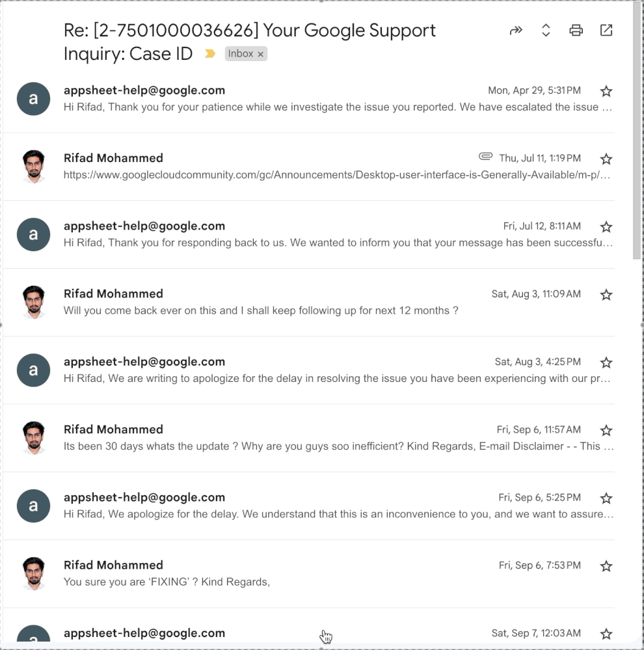The width and height of the screenshot is (644, 650).
Task: Expand all messages with the arrows icon
Action: pos(546,31)
